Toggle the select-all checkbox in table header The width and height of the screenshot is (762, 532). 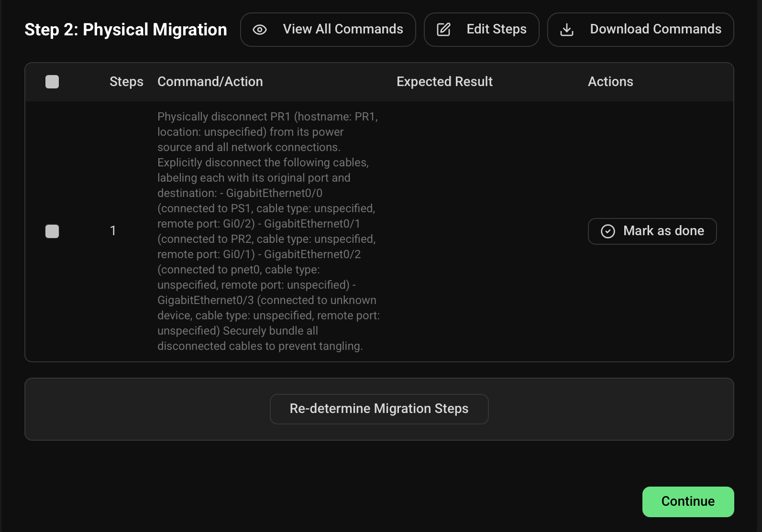click(x=52, y=82)
